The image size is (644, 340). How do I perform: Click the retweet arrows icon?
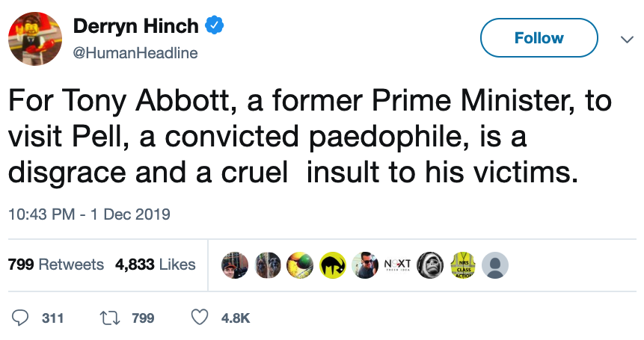pyautogui.click(x=108, y=318)
